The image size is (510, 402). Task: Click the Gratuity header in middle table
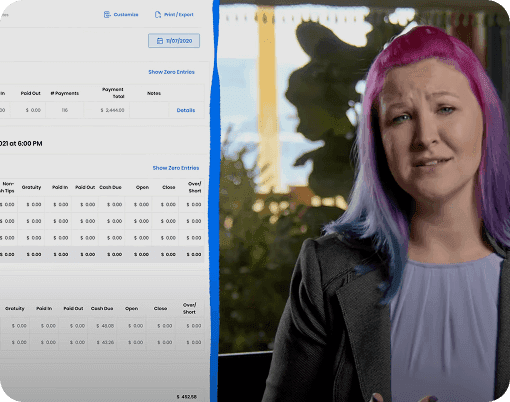[31, 187]
